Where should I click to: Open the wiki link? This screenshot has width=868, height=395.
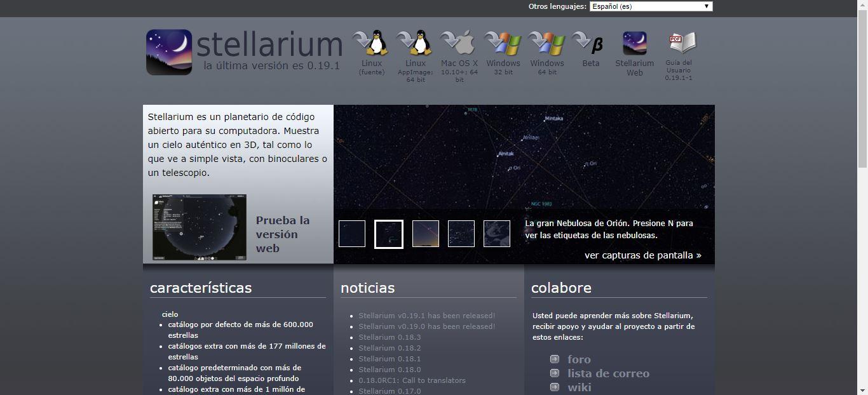click(x=579, y=387)
